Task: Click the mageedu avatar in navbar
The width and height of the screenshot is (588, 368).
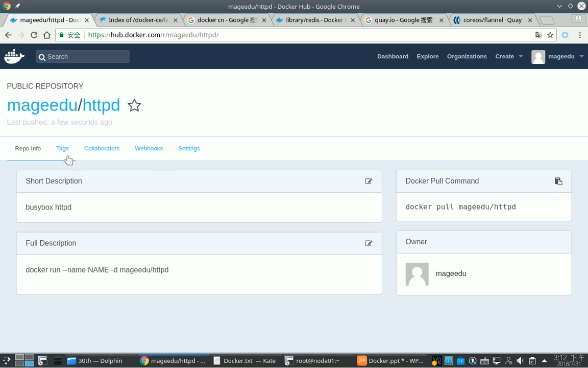Action: tap(538, 57)
